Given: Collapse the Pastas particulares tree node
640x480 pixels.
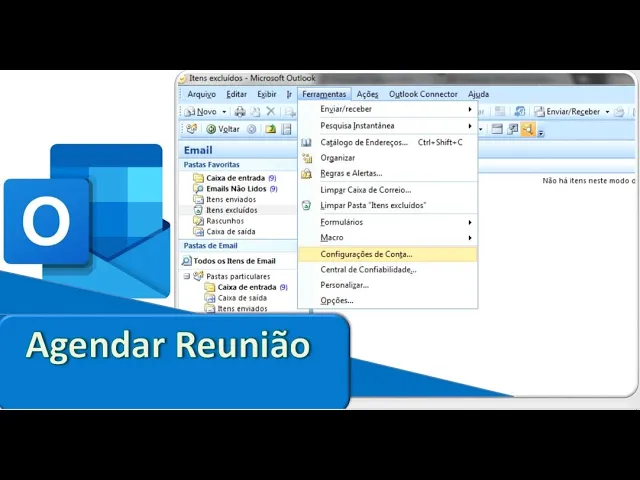Looking at the screenshot, I should click(187, 276).
